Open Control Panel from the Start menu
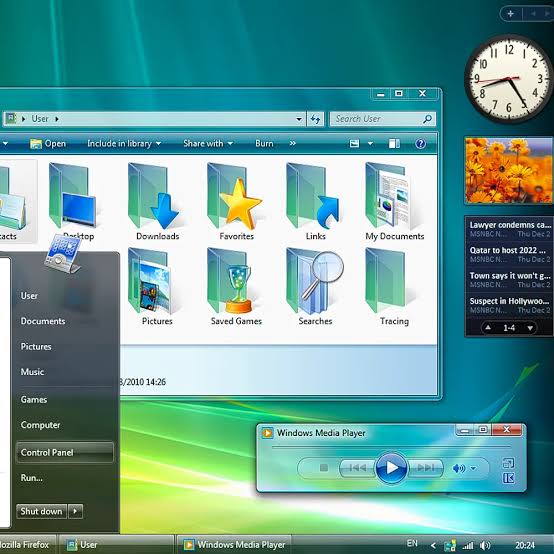The image size is (554, 554). pos(65,452)
